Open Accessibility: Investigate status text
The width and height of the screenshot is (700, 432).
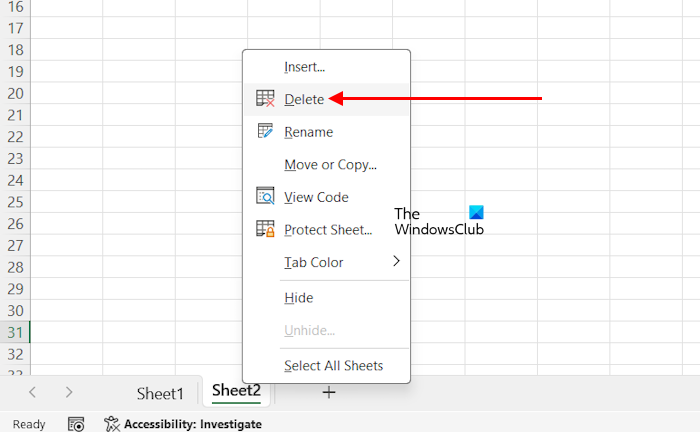point(192,424)
